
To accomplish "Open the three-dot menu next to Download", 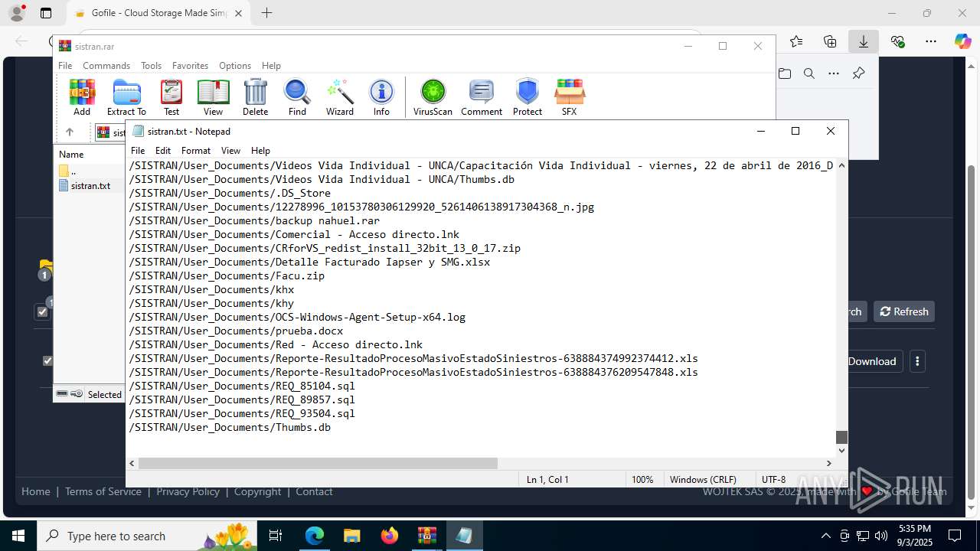I will [917, 361].
